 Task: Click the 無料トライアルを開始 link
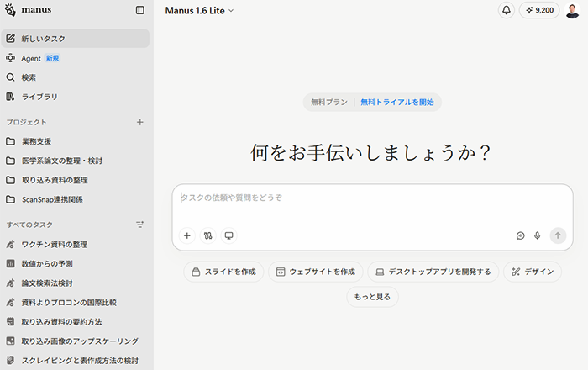397,102
